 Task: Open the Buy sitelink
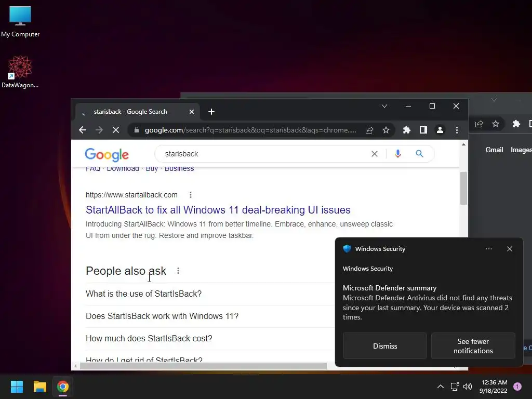coord(152,169)
